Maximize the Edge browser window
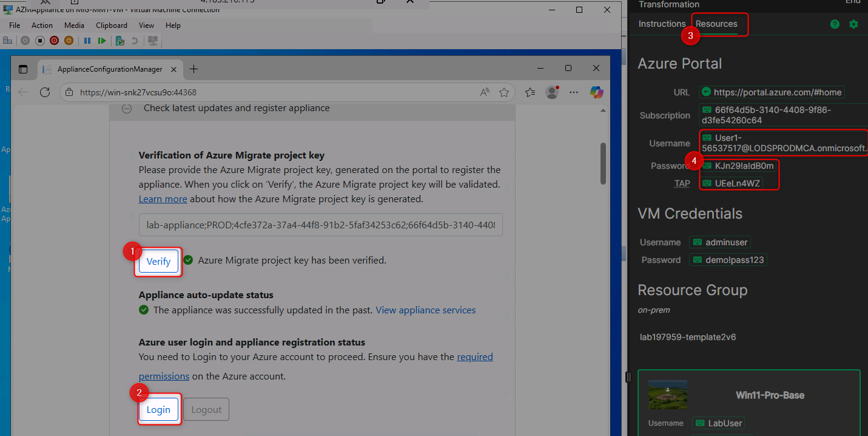This screenshot has width=868, height=436. (568, 68)
